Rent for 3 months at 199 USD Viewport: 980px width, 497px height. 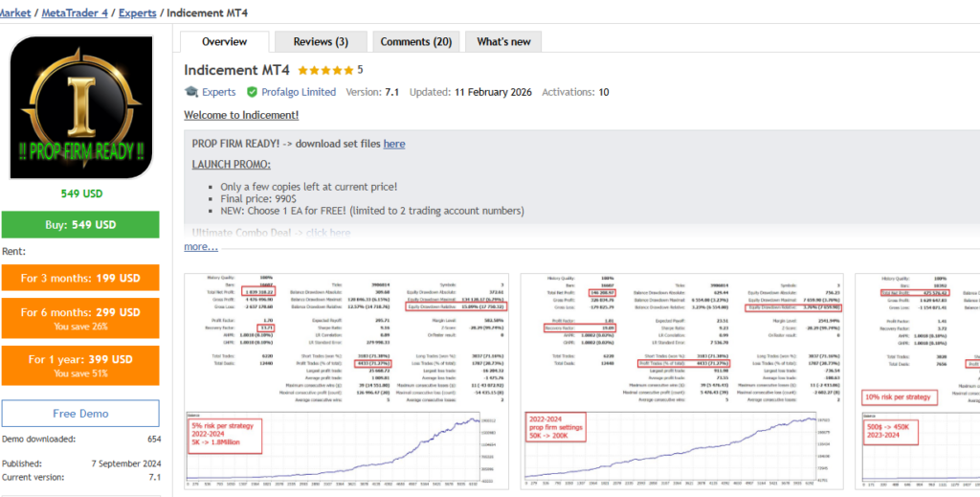[80, 278]
